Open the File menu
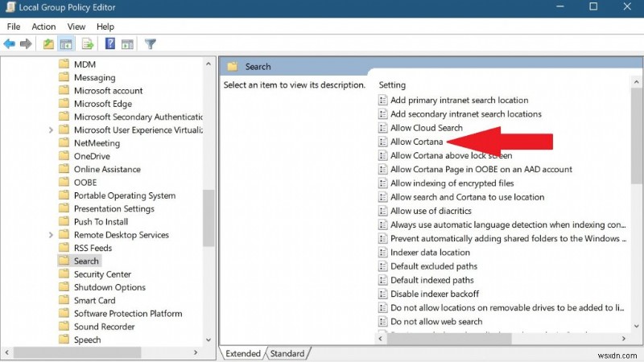This screenshot has height=362, width=644. pos(14,27)
